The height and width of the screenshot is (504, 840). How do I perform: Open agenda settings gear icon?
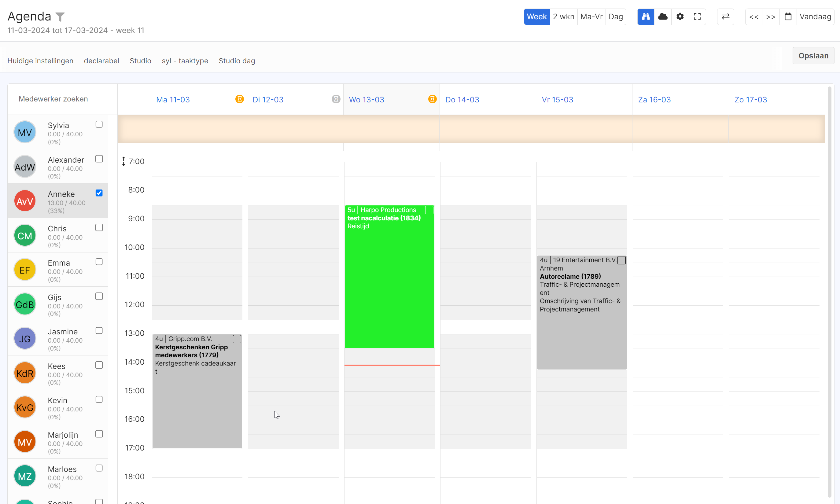click(680, 17)
